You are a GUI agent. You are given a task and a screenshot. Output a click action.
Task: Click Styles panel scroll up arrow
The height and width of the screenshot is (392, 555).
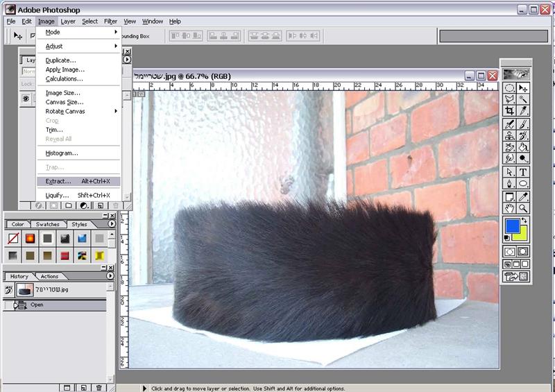pos(112,234)
